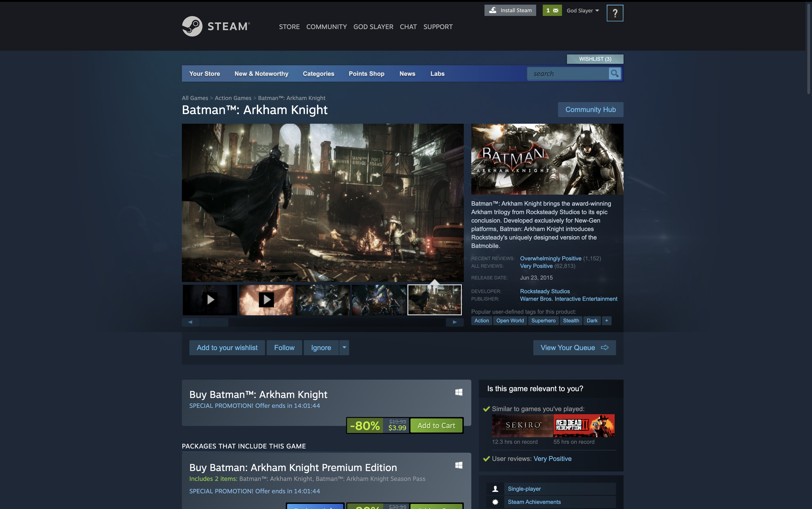Expand the God Slayer account dropdown

pos(583,10)
